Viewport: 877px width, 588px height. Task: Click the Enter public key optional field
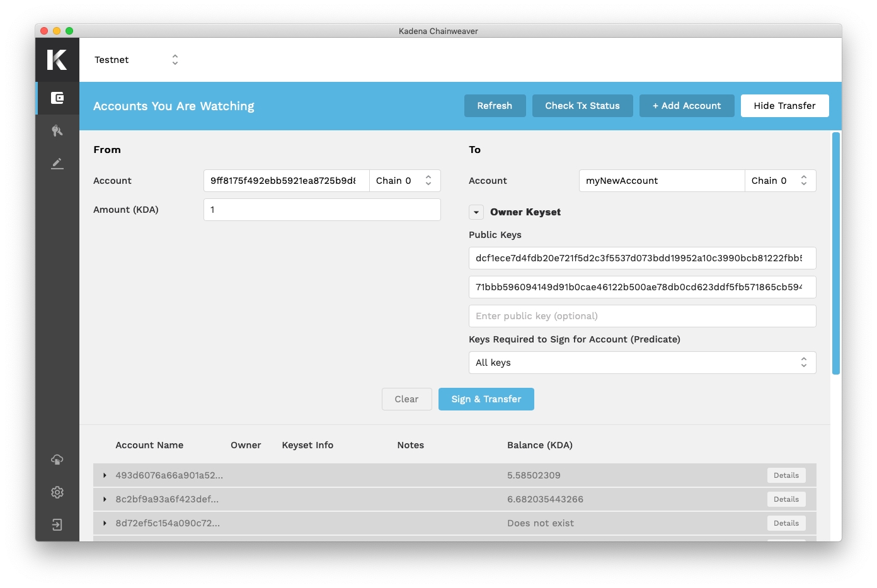pos(642,316)
